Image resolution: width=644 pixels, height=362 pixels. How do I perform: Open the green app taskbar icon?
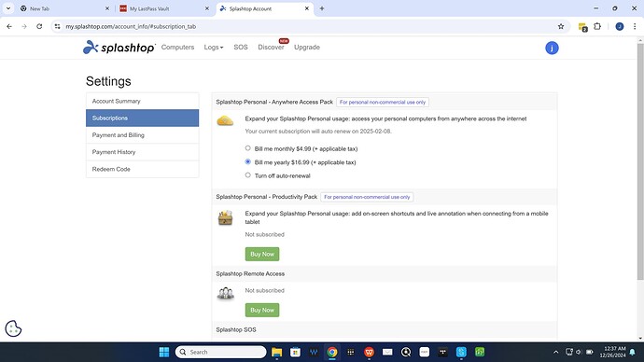(x=480, y=352)
